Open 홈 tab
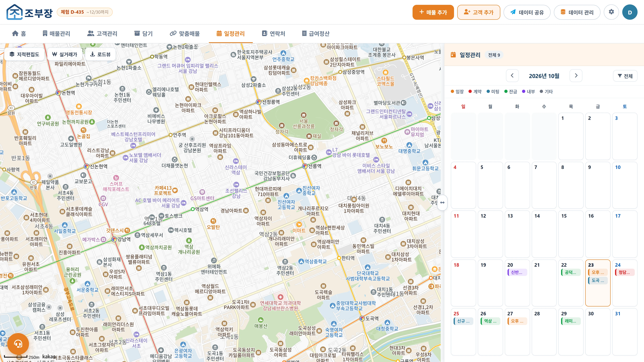Image resolution: width=644 pixels, height=362 pixels. tap(19, 34)
